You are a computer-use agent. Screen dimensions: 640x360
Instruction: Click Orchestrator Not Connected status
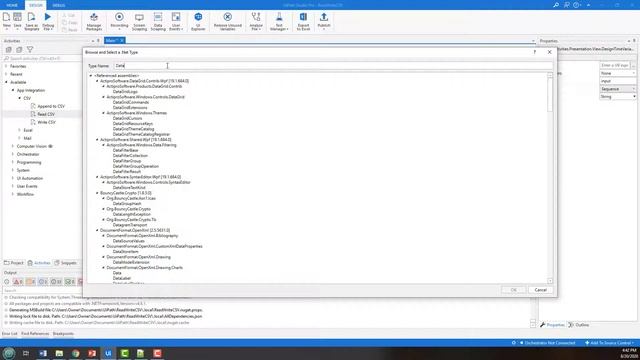(547, 343)
